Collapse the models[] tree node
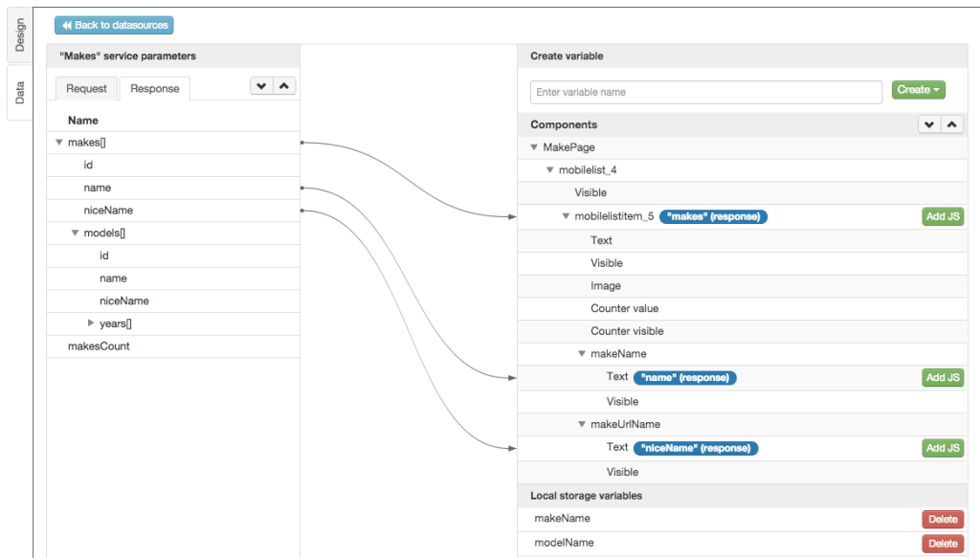This screenshot has width=980, height=558. 76,234
